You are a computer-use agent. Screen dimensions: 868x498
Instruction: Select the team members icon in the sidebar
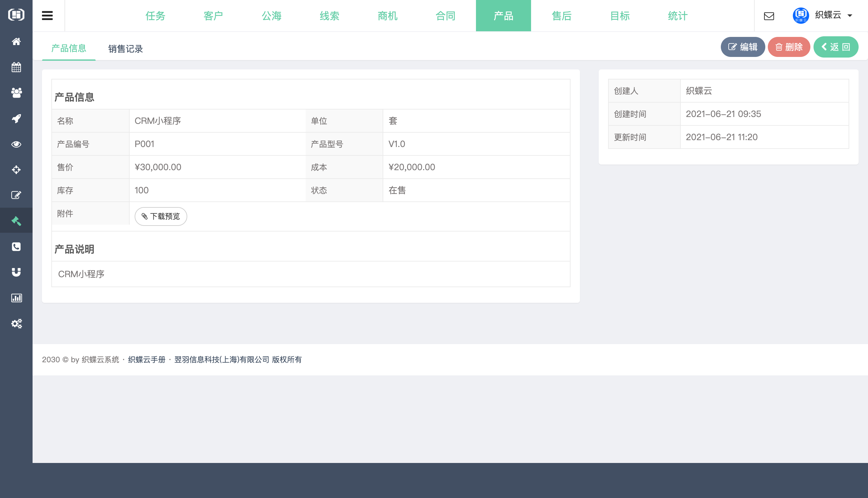tap(16, 93)
